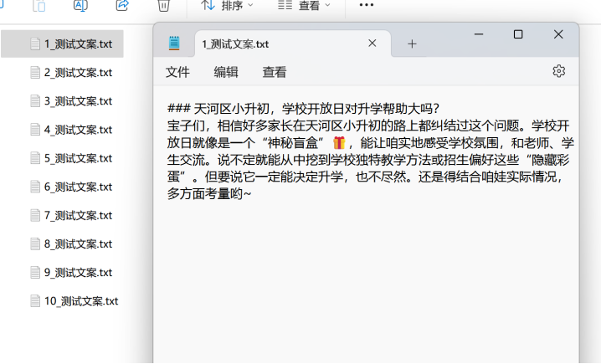Open the 编辑 menu in Notepad

(x=226, y=72)
